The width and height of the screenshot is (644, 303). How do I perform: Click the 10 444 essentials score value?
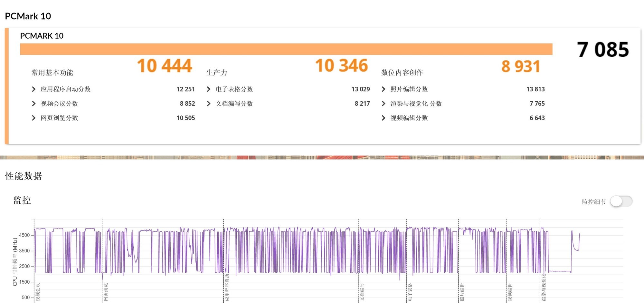pyautogui.click(x=165, y=66)
